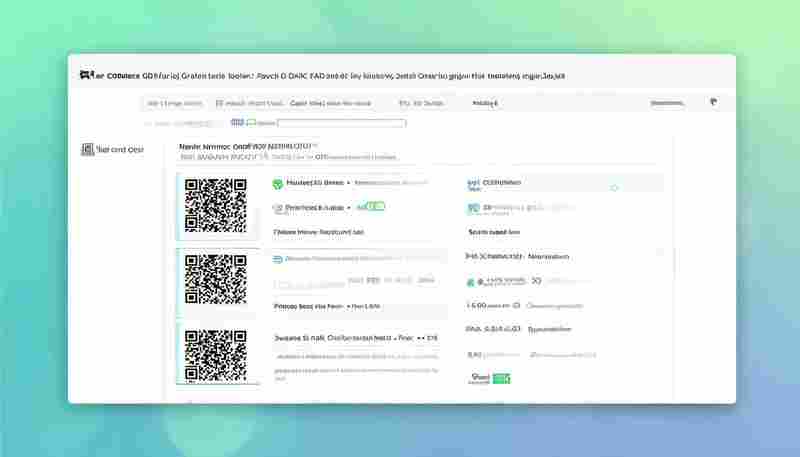Click the green chat bubble icon beside the search field

pos(251,122)
